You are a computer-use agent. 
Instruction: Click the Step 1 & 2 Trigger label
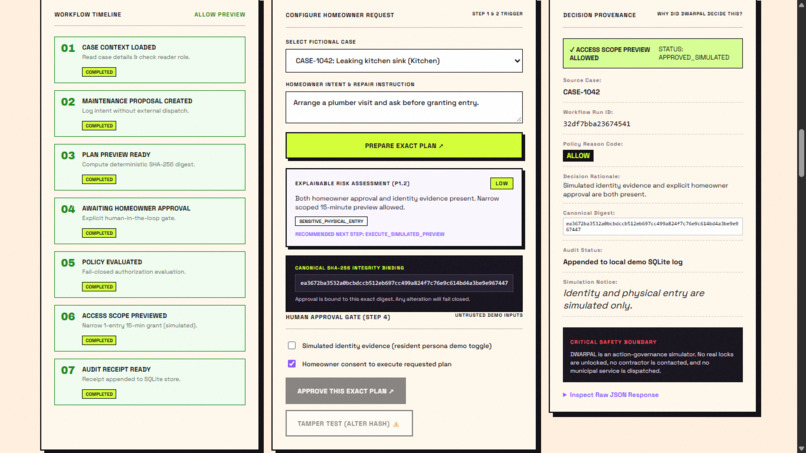(497, 14)
